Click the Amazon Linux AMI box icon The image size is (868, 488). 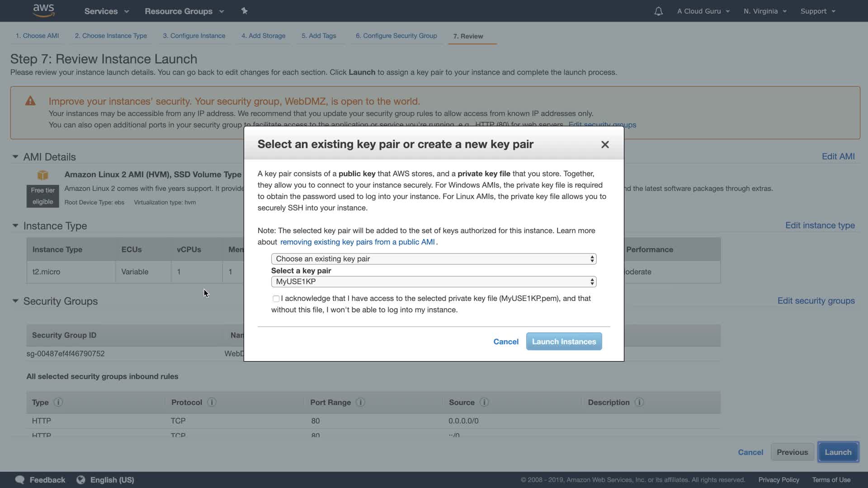coord(42,175)
